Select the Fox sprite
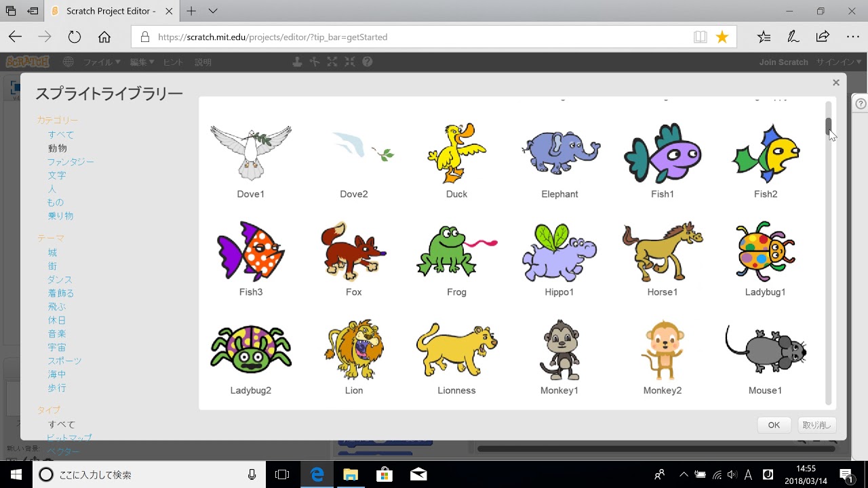The image size is (868, 488). tap(354, 251)
